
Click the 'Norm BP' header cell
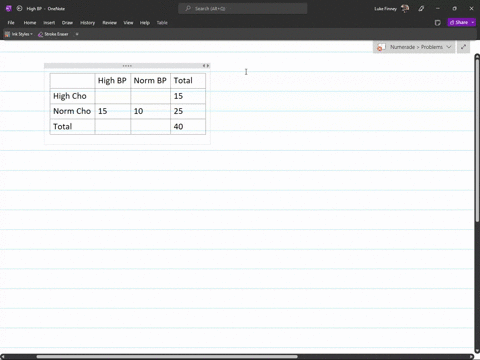click(150, 81)
